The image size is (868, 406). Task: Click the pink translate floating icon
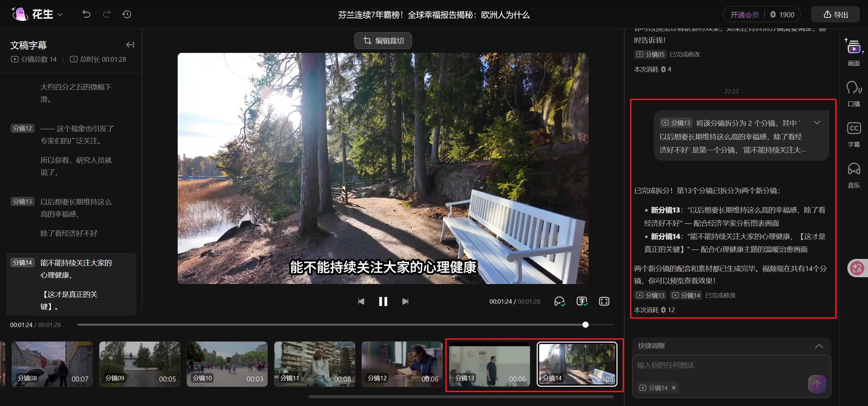click(x=857, y=268)
